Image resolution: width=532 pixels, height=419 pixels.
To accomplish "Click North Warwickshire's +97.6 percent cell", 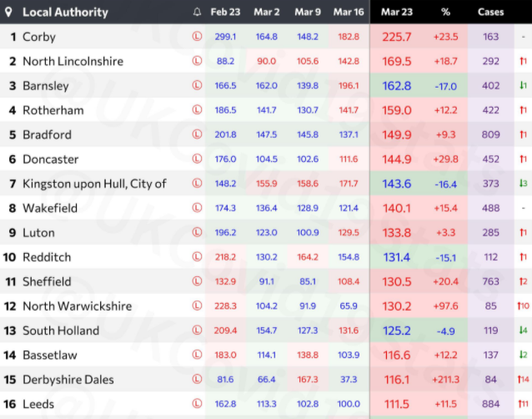I will coord(445,306).
